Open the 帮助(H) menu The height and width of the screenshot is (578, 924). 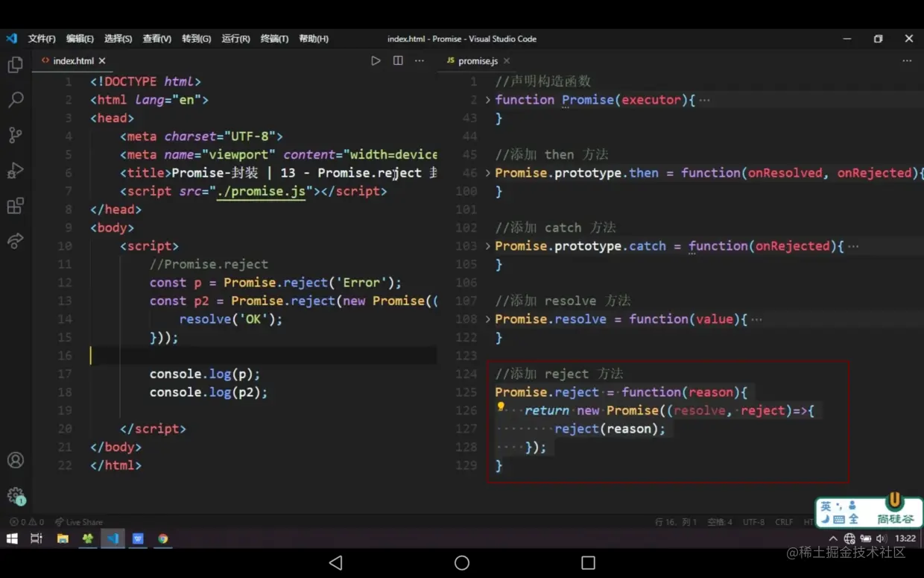pyautogui.click(x=313, y=39)
